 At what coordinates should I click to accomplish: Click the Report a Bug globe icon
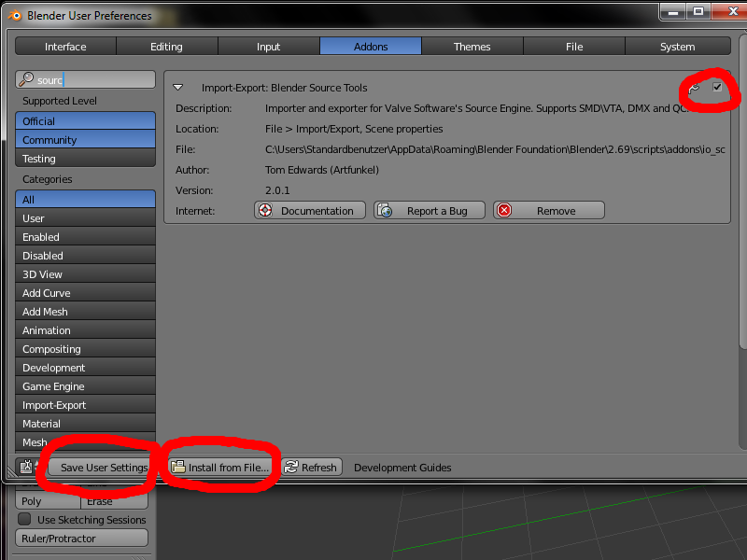(385, 211)
